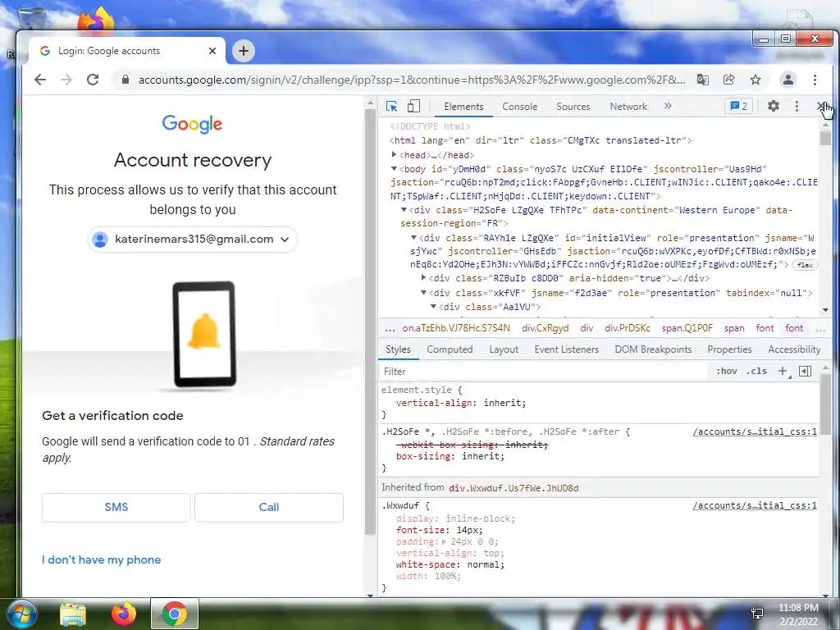Image resolution: width=840 pixels, height=630 pixels.
Task: Add a new style rule plus icon
Action: [x=783, y=372]
